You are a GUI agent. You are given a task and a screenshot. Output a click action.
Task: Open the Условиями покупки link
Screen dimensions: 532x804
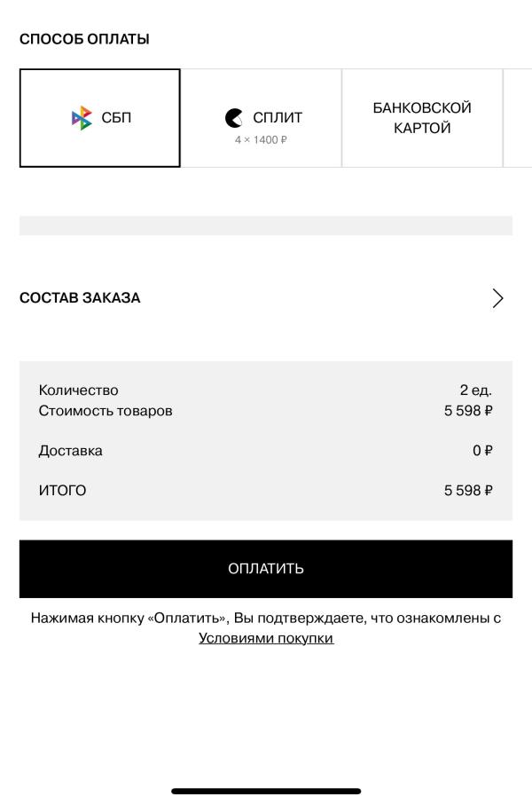point(266,638)
